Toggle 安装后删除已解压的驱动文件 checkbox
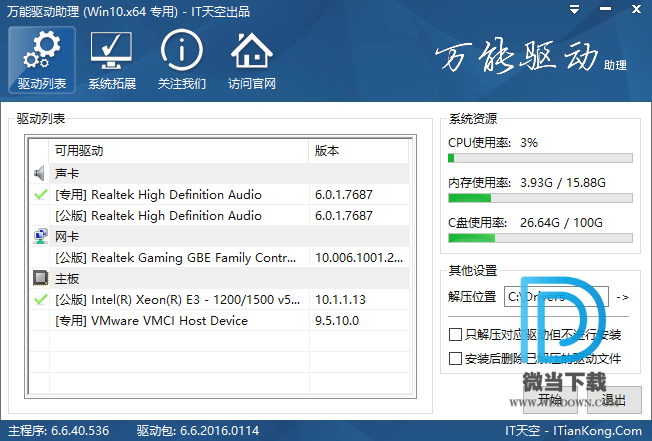652x441 pixels. point(455,358)
